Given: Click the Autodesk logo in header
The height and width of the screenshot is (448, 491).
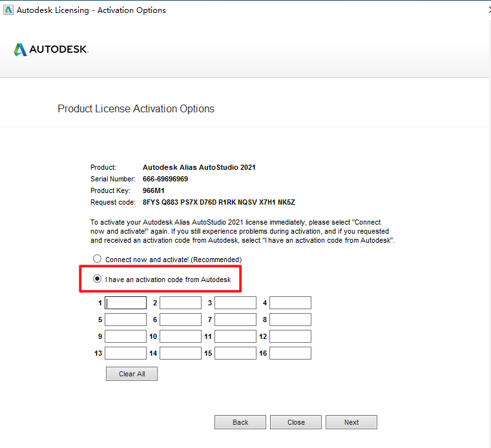Looking at the screenshot, I should coord(51,50).
